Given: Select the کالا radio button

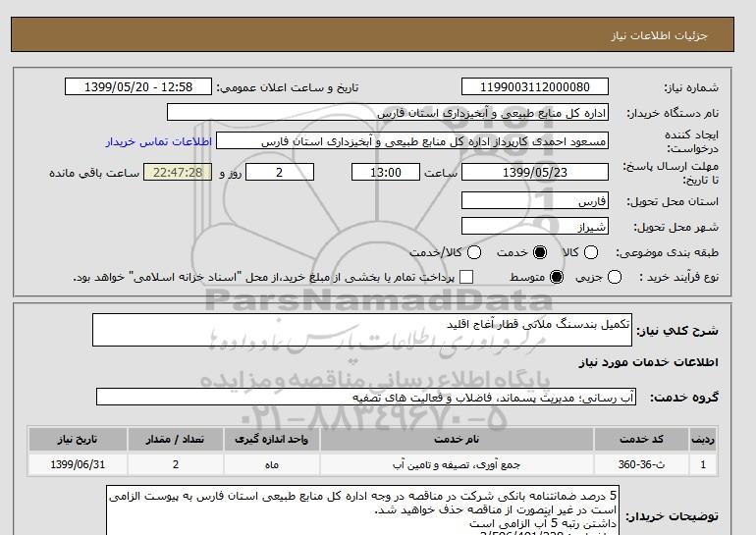Looking at the screenshot, I should pyautogui.click(x=591, y=252).
